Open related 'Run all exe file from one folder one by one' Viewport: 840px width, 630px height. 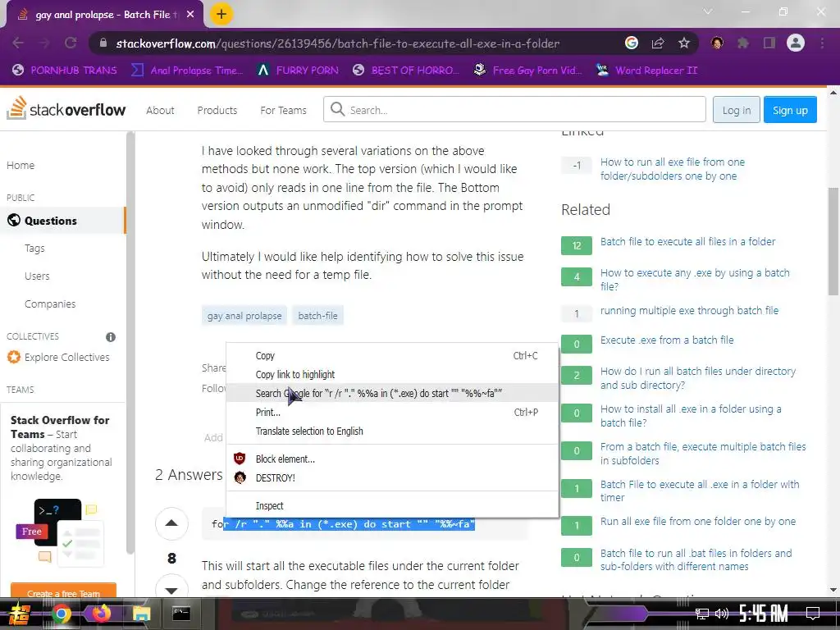pos(697,521)
